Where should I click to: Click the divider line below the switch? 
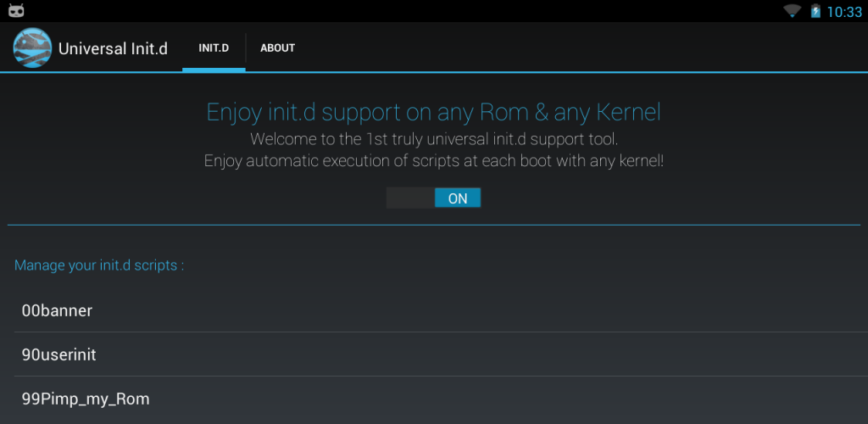[433, 225]
